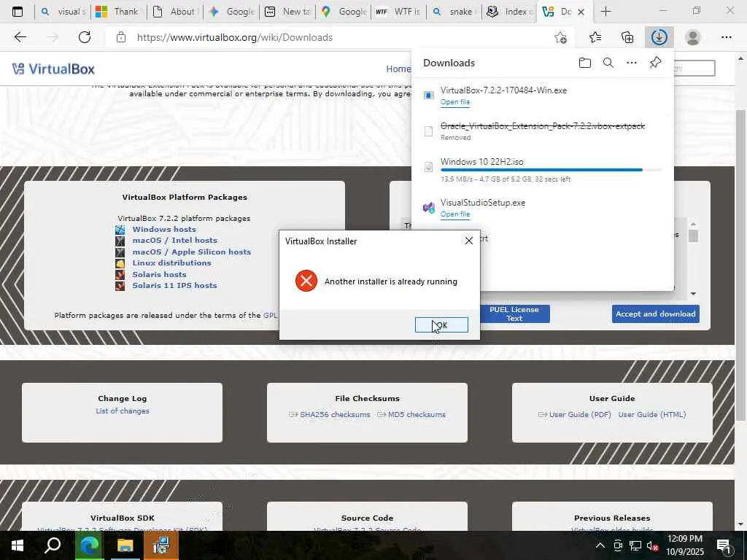Viewport: 747px width, 560px height.
Task: Search downloads in Downloads panel
Action: 608,63
